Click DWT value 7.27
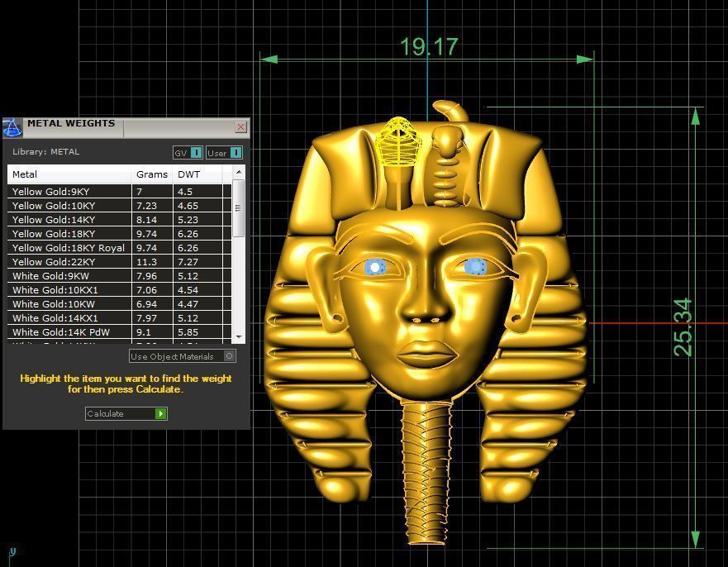The height and width of the screenshot is (567, 728). pyautogui.click(x=188, y=262)
